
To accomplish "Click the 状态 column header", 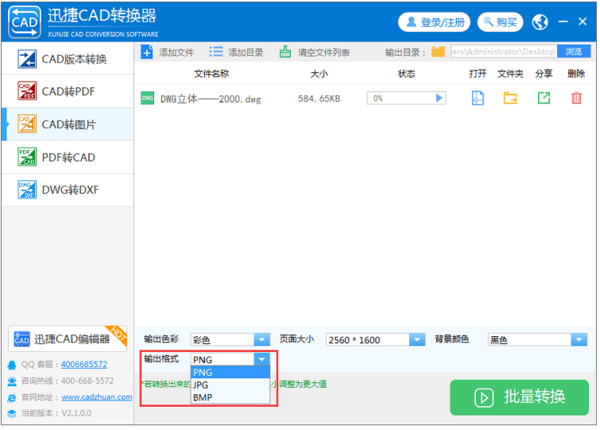I will click(406, 73).
